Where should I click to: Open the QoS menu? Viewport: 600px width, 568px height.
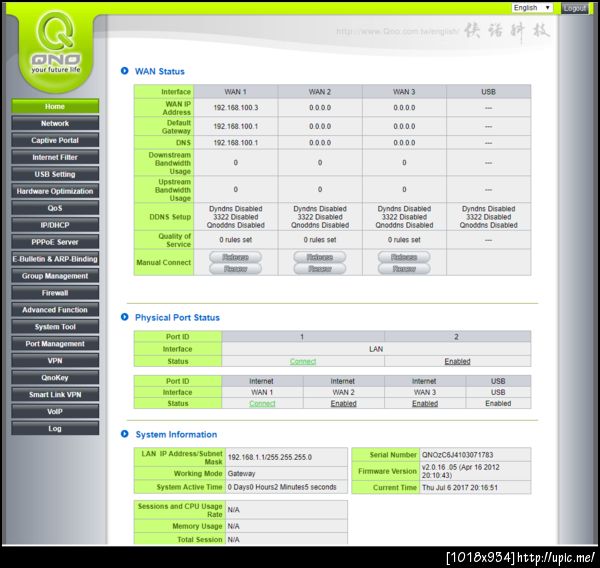point(55,208)
